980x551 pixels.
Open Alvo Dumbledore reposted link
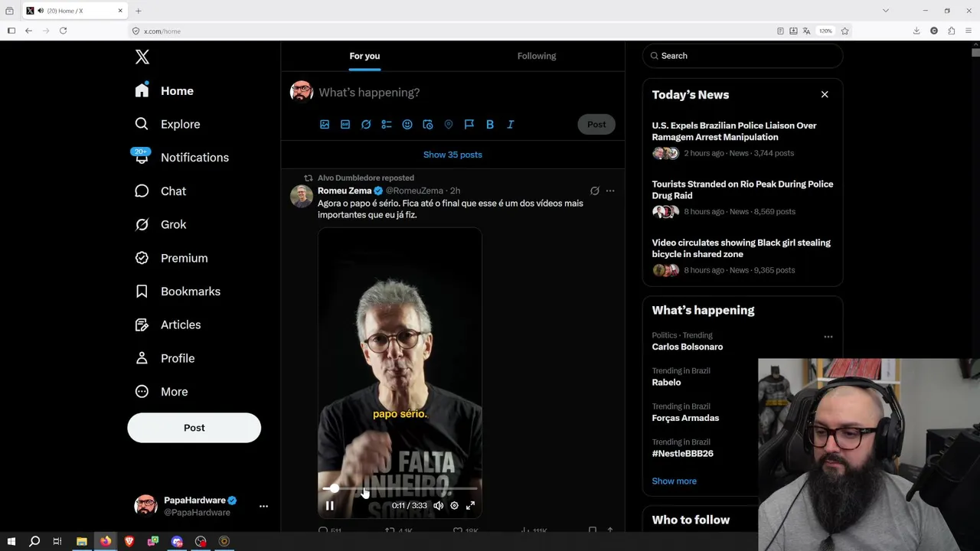tap(366, 178)
